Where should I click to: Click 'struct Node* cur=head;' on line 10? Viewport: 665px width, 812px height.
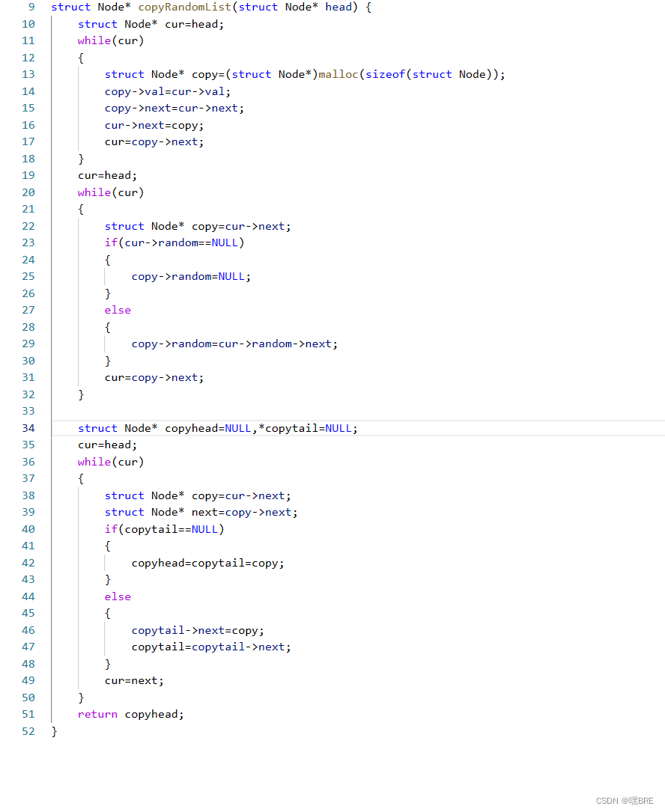click(x=151, y=25)
